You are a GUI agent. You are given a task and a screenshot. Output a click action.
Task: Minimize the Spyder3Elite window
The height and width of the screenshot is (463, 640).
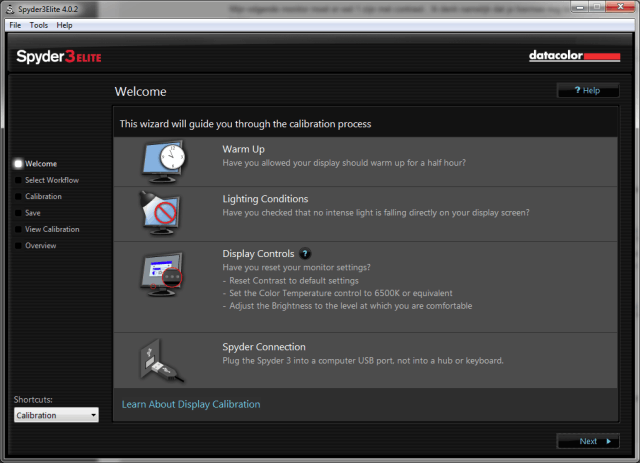point(580,7)
